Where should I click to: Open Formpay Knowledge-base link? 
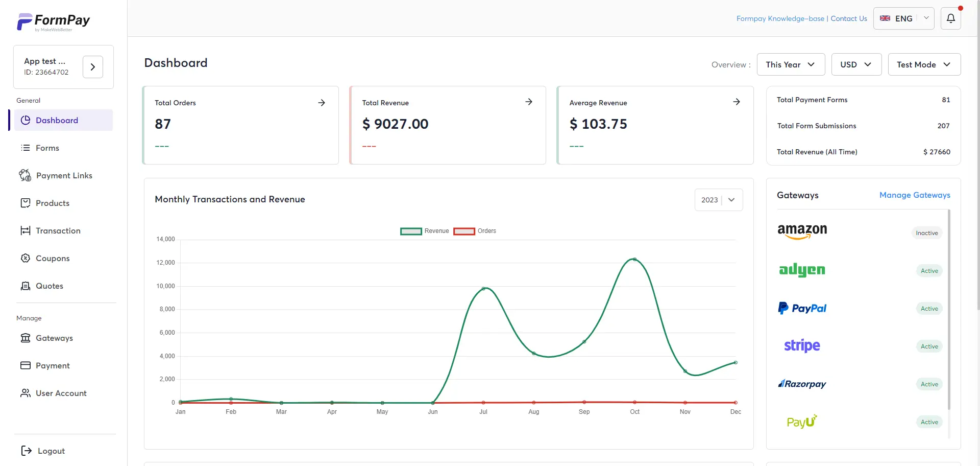point(780,18)
